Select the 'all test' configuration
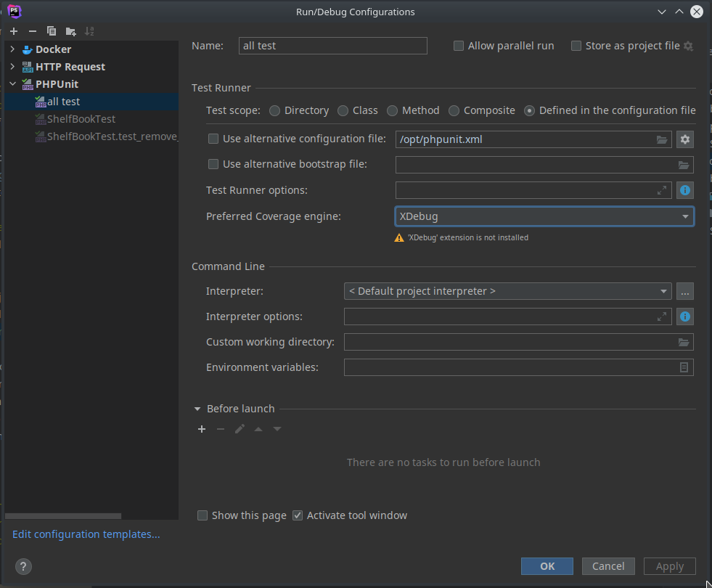Image resolution: width=712 pixels, height=588 pixels. coord(91,102)
